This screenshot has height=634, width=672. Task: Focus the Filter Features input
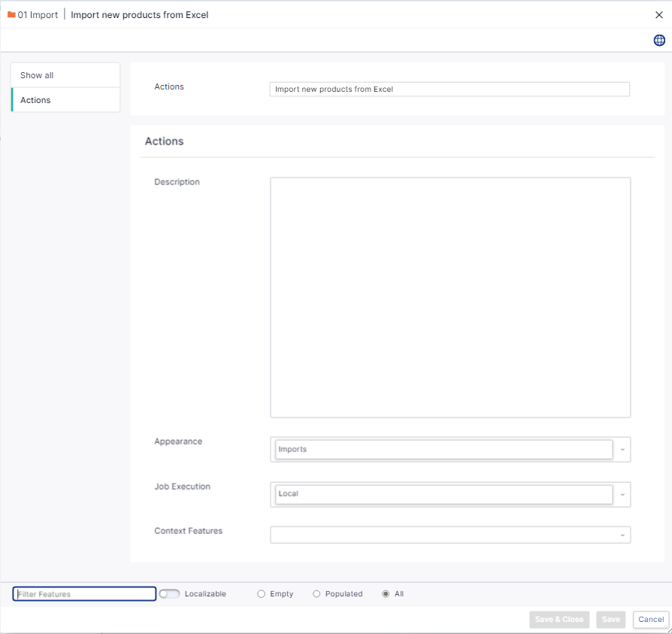tap(84, 593)
